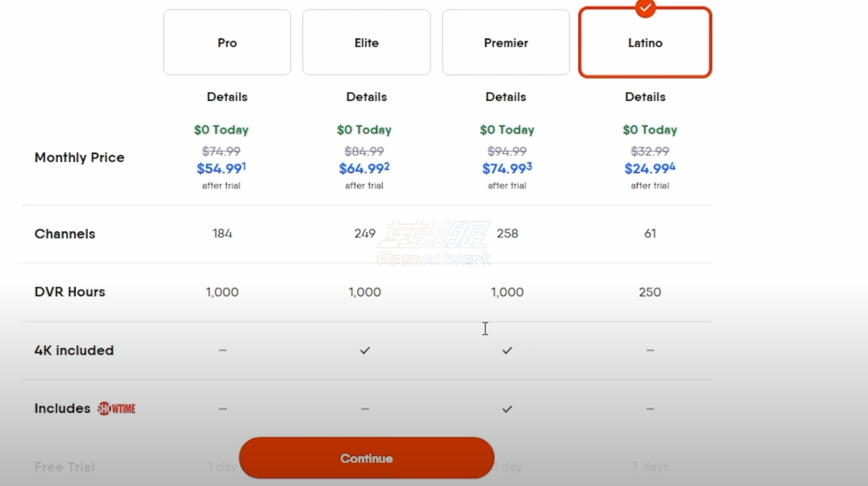
Task: Click the Premier Showtime checkmark icon
Action: click(507, 409)
